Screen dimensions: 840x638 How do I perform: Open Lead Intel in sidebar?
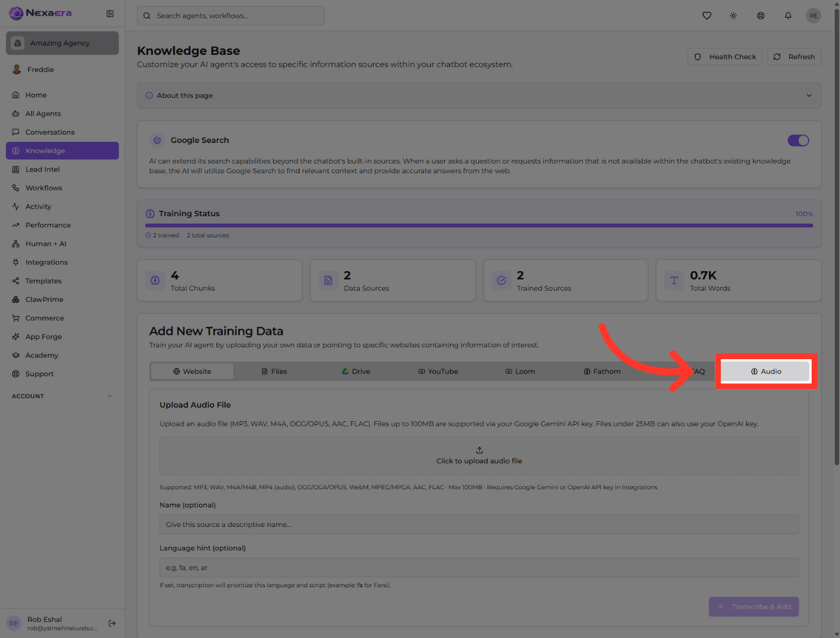[x=62, y=170]
